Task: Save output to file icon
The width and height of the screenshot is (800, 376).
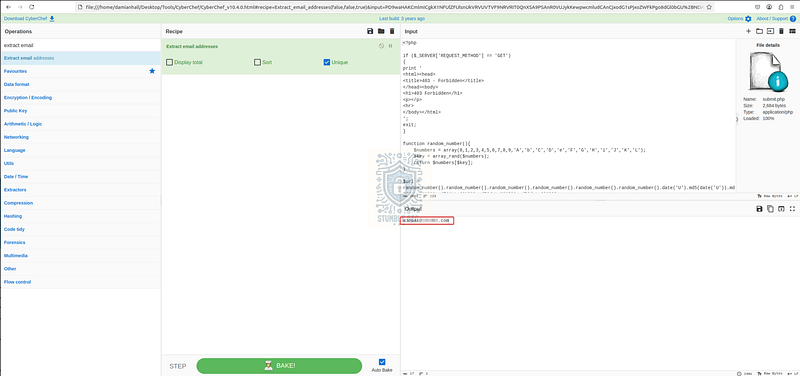Action: coord(759,209)
